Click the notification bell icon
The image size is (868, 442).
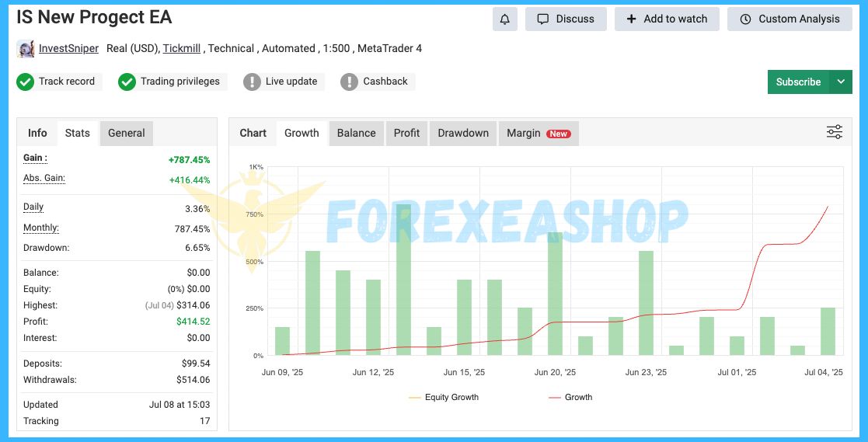tap(504, 19)
